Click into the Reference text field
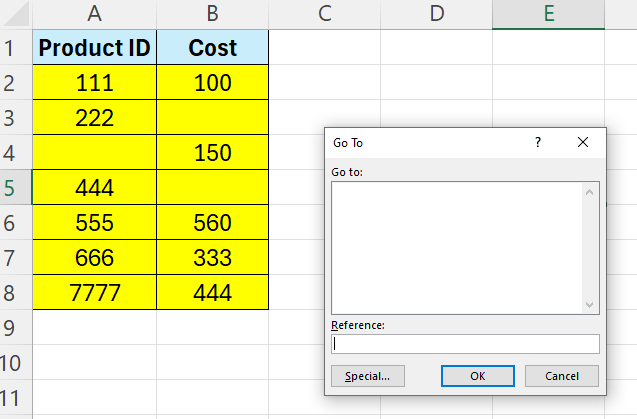 tap(465, 344)
